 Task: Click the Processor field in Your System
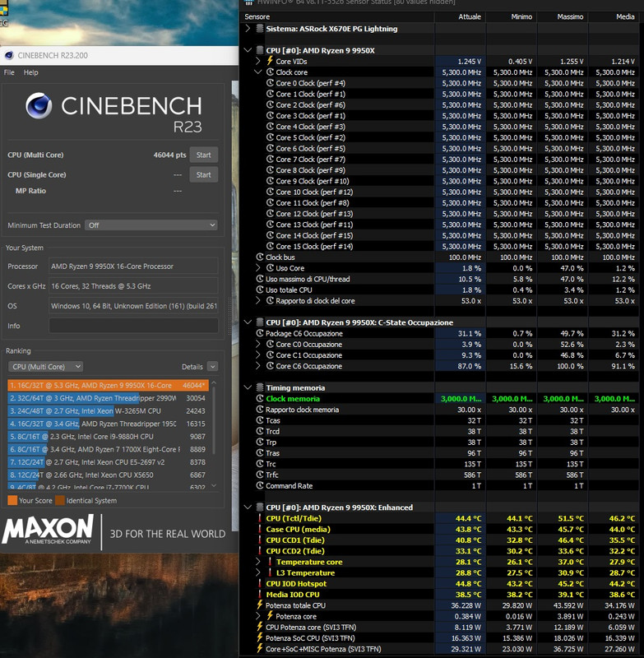click(133, 266)
